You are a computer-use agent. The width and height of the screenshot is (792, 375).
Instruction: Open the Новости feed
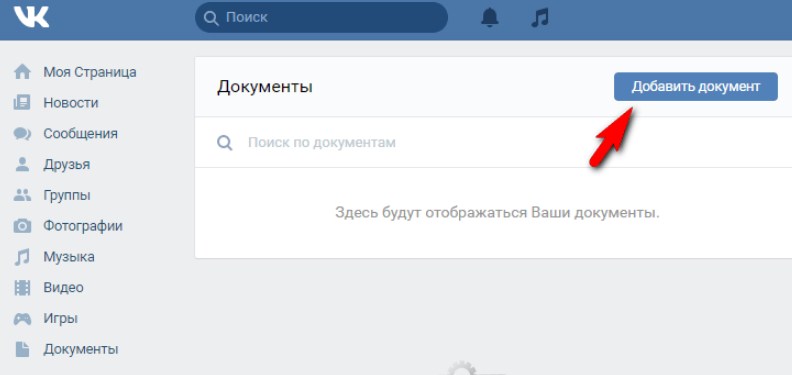71,103
